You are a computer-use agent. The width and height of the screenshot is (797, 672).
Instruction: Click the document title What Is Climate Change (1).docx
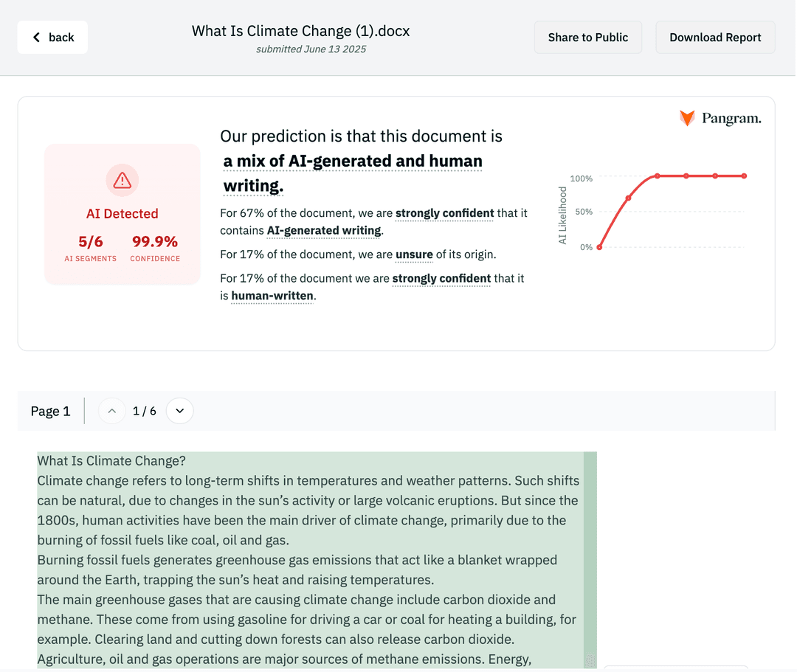pyautogui.click(x=300, y=31)
